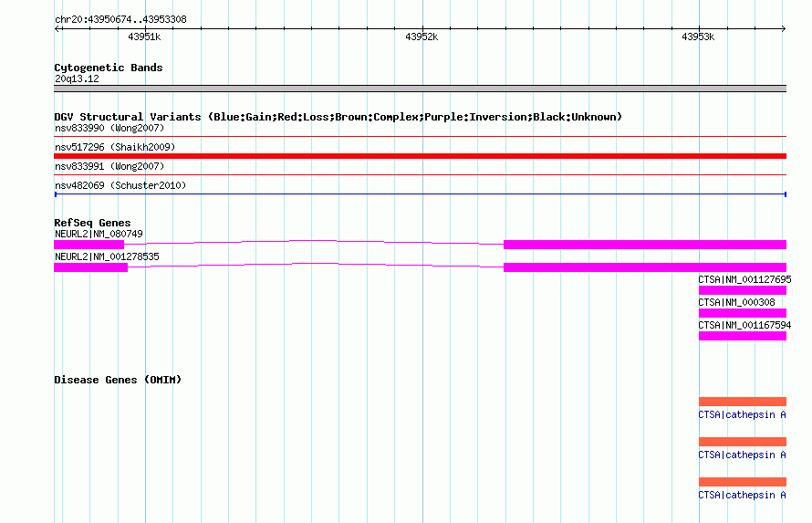Viewport: 812px width, 523px height.
Task: Open the second CTSA|cathepsin A link
Action: click(x=742, y=455)
